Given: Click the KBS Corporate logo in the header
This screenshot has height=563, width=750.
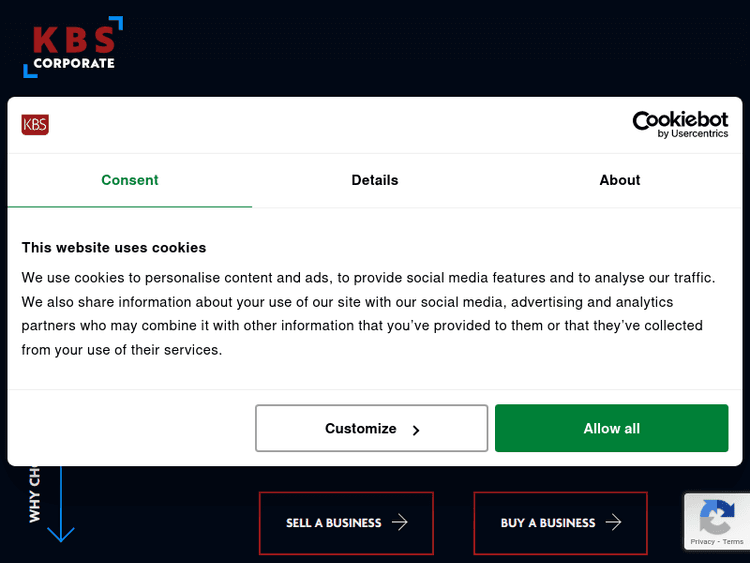Looking at the screenshot, I should click(x=73, y=47).
